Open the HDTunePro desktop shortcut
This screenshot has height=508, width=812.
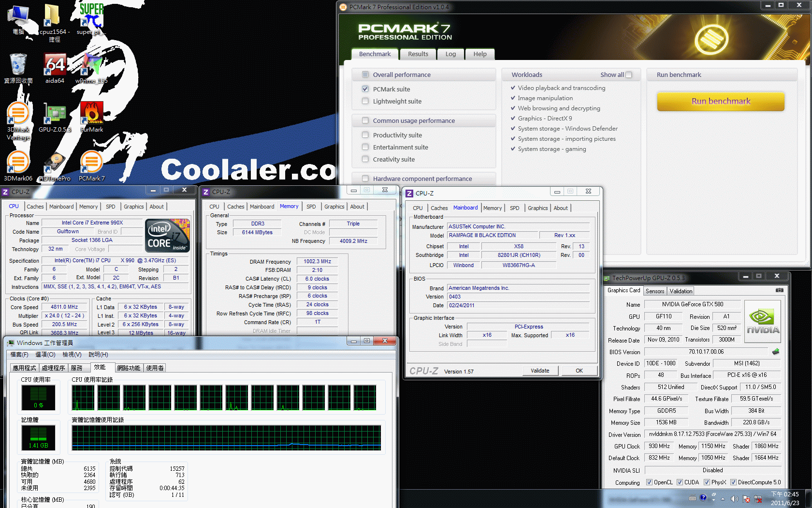[55, 164]
